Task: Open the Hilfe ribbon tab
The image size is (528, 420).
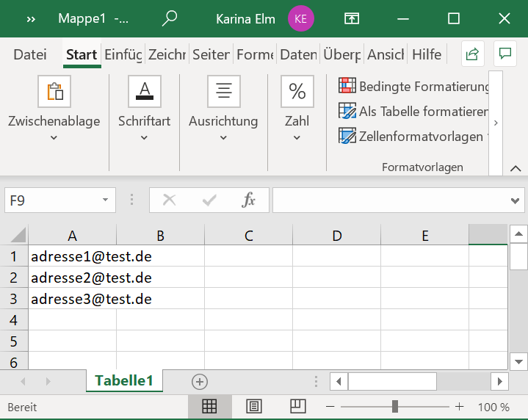Action: 427,54
